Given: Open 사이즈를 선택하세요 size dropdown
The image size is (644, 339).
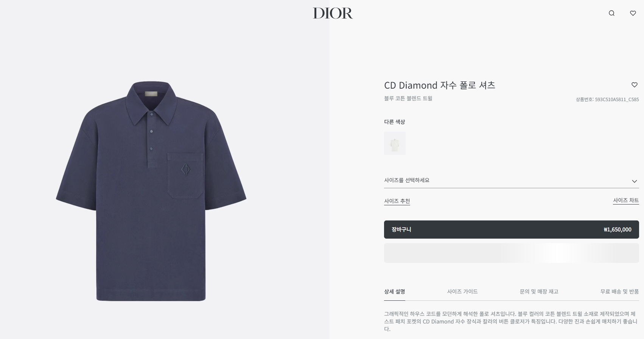Looking at the screenshot, I should [512, 181].
